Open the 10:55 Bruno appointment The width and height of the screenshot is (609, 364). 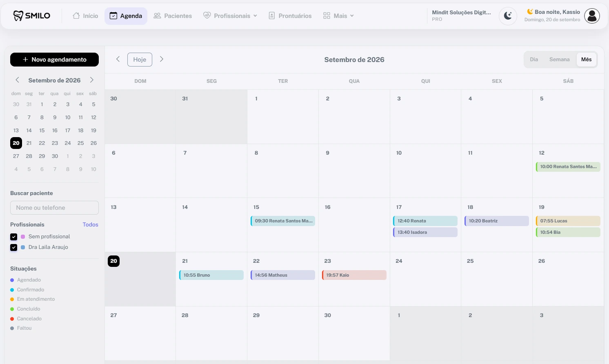[x=211, y=275]
